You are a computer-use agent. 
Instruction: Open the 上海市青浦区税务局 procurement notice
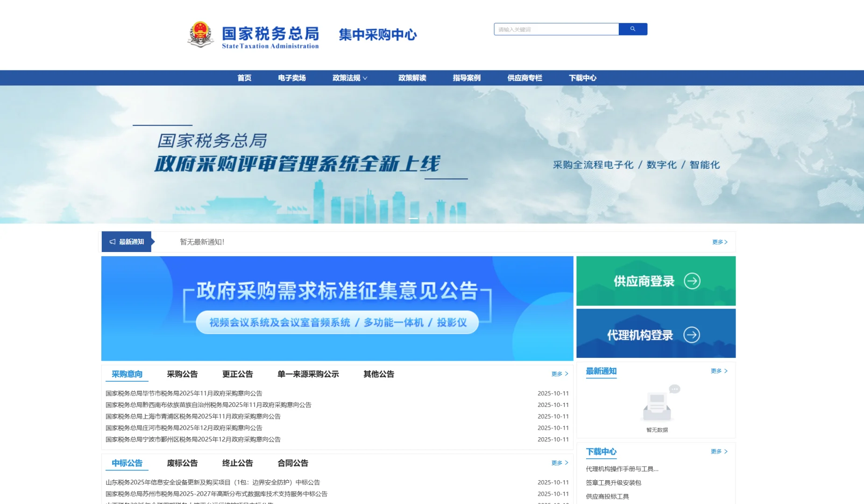tap(193, 416)
